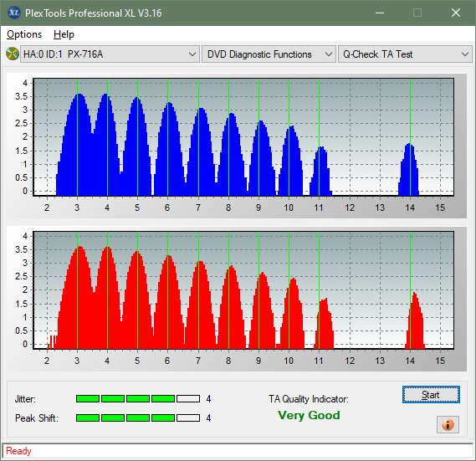Open the orange info button
The image size is (476, 461).
pos(448,424)
